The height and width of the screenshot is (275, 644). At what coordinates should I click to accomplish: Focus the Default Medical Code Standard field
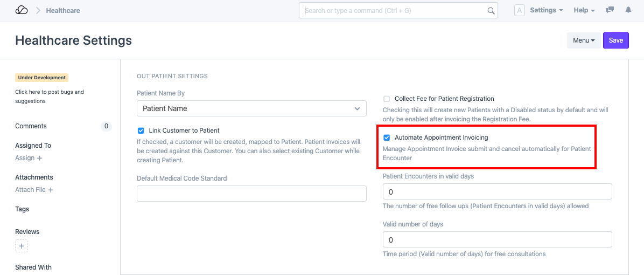(x=251, y=194)
